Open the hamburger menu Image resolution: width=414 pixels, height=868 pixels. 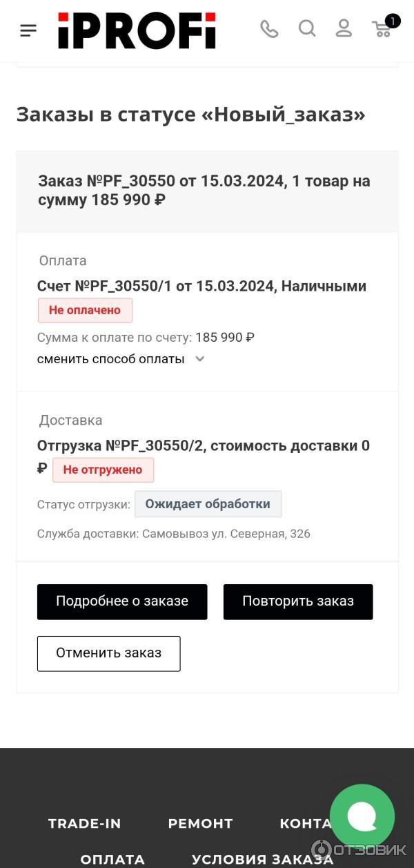click(x=28, y=30)
